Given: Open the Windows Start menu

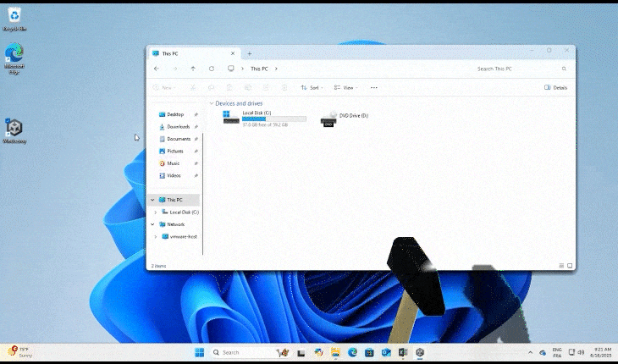Looking at the screenshot, I should pos(200,352).
